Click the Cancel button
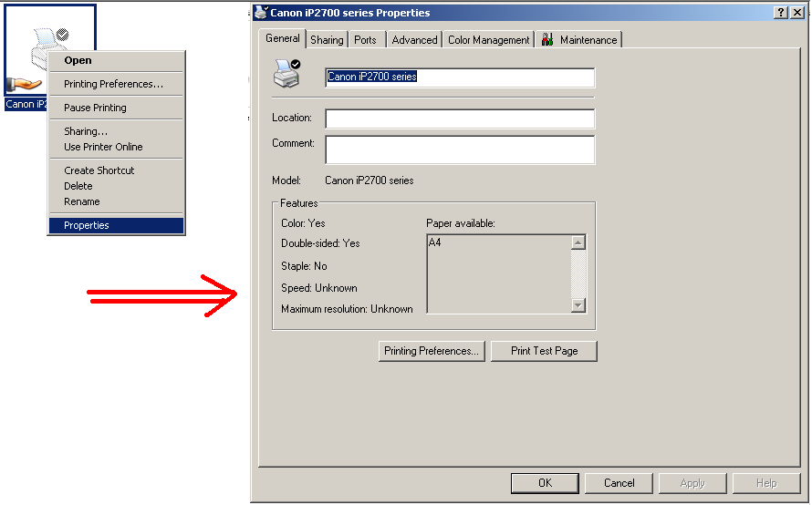 (619, 483)
